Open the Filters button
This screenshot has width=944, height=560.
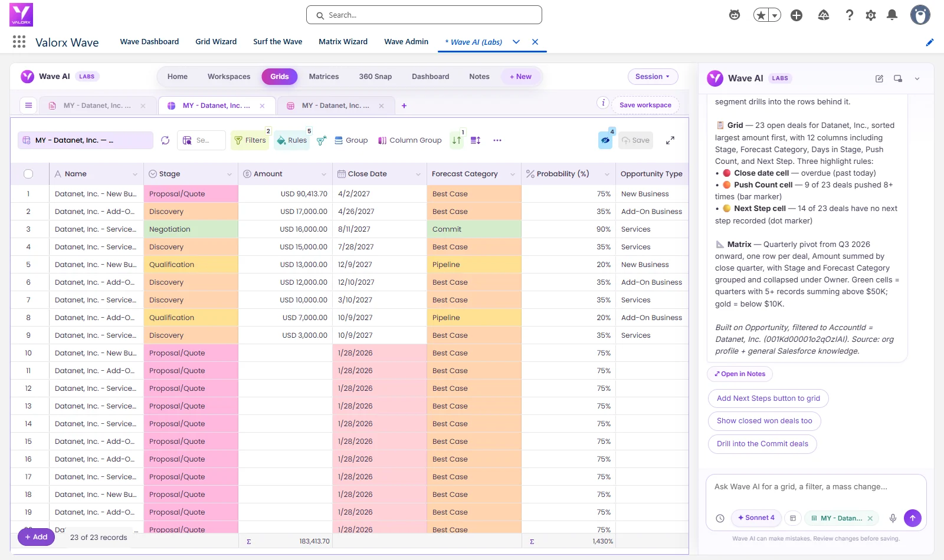[250, 140]
